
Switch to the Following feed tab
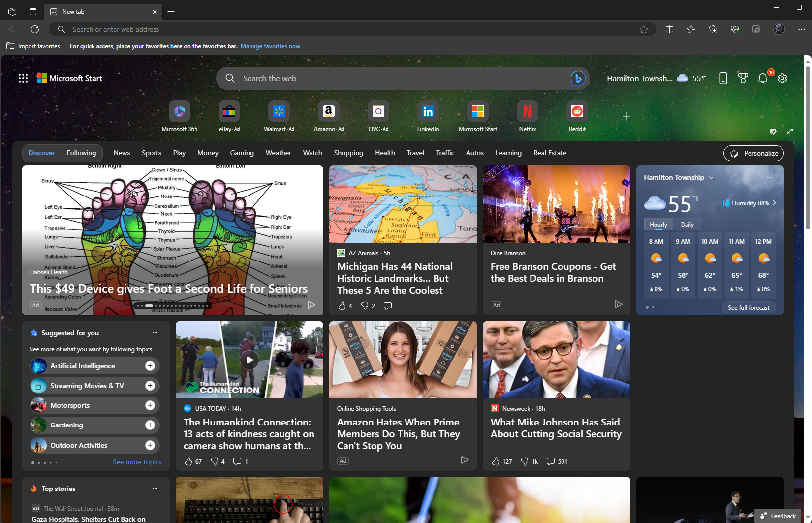[82, 153]
